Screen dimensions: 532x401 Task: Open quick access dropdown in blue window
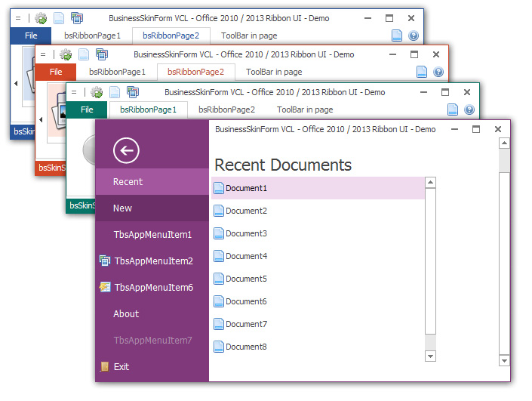(x=18, y=18)
